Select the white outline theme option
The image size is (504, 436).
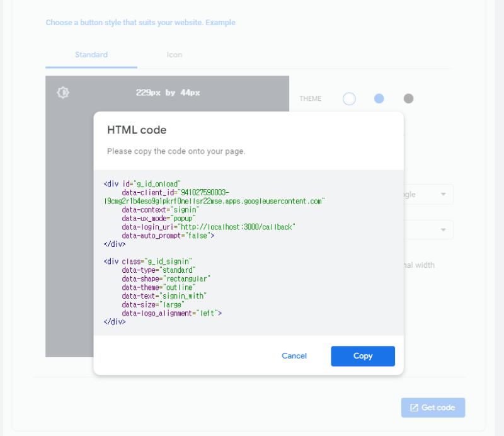click(x=349, y=98)
